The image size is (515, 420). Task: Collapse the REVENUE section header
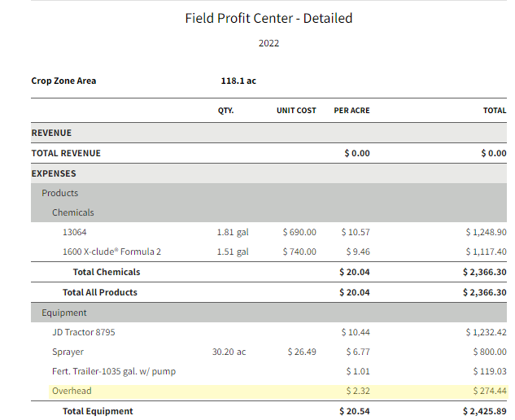51,133
